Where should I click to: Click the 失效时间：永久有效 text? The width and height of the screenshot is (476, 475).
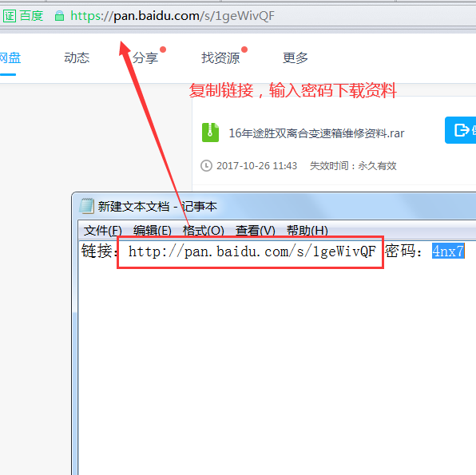tap(353, 166)
